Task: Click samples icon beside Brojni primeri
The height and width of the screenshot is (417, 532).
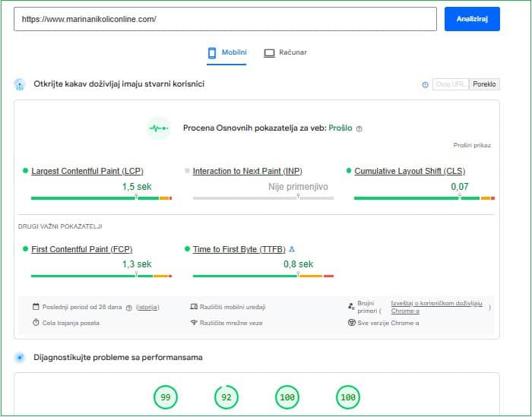Action: point(351,307)
